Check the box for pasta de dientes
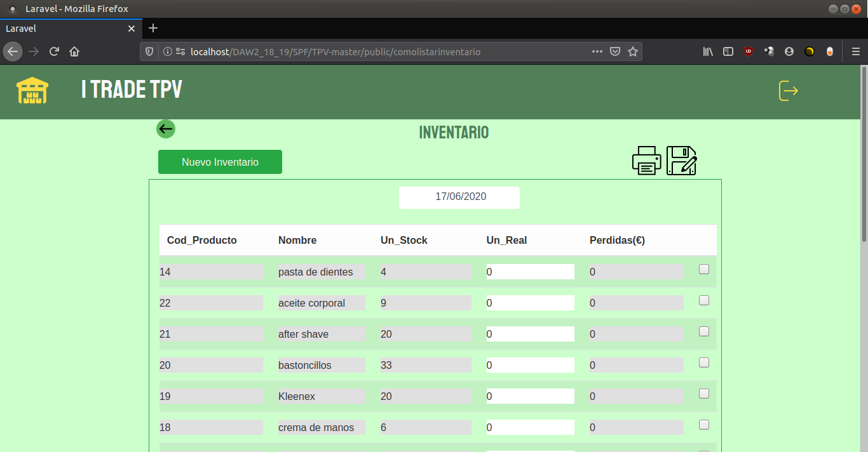 (x=704, y=269)
